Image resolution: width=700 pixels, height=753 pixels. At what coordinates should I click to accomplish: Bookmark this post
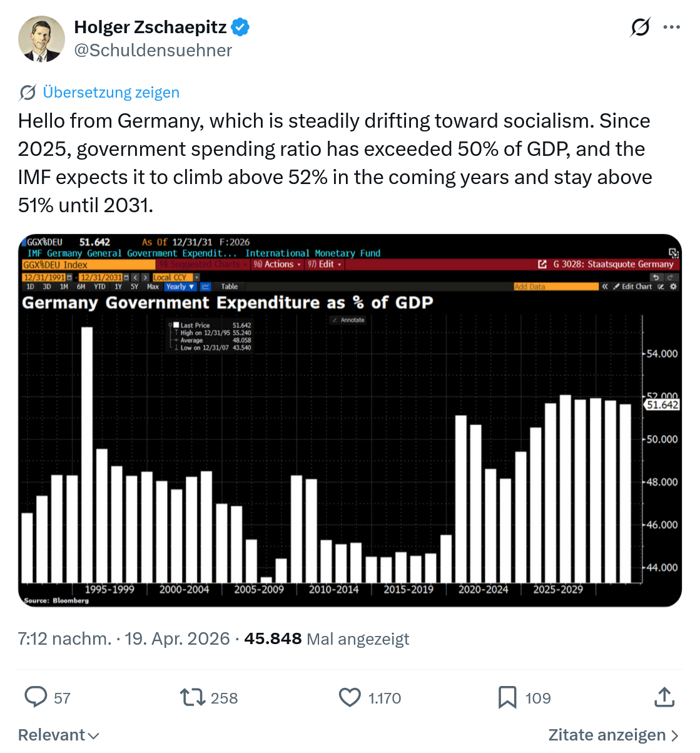507,697
